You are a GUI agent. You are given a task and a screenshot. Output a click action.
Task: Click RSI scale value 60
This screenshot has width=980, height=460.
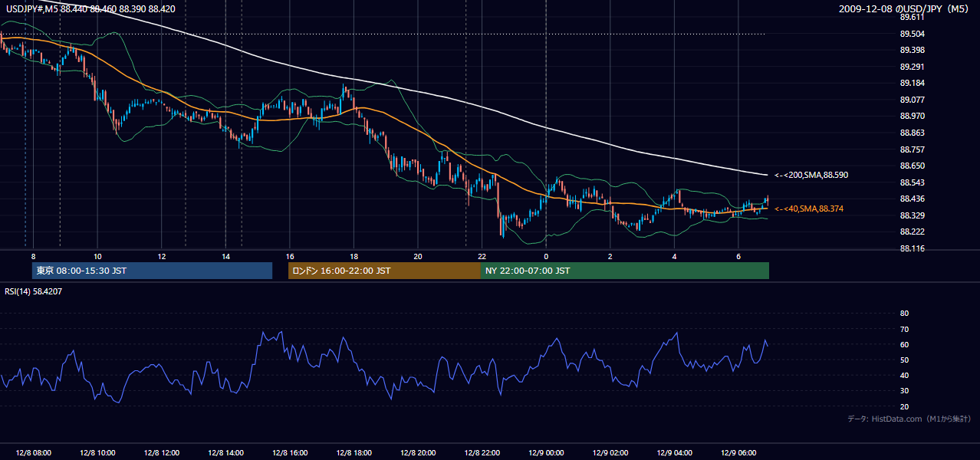pos(904,344)
